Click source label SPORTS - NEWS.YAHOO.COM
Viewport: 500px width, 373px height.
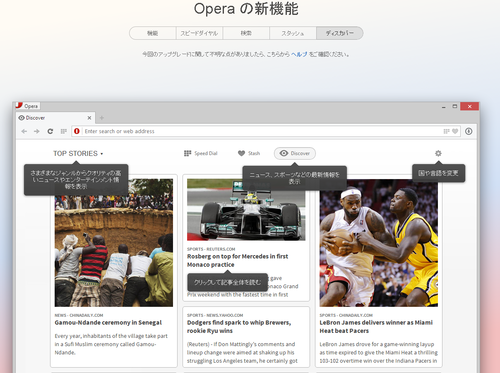pyautogui.click(x=215, y=315)
